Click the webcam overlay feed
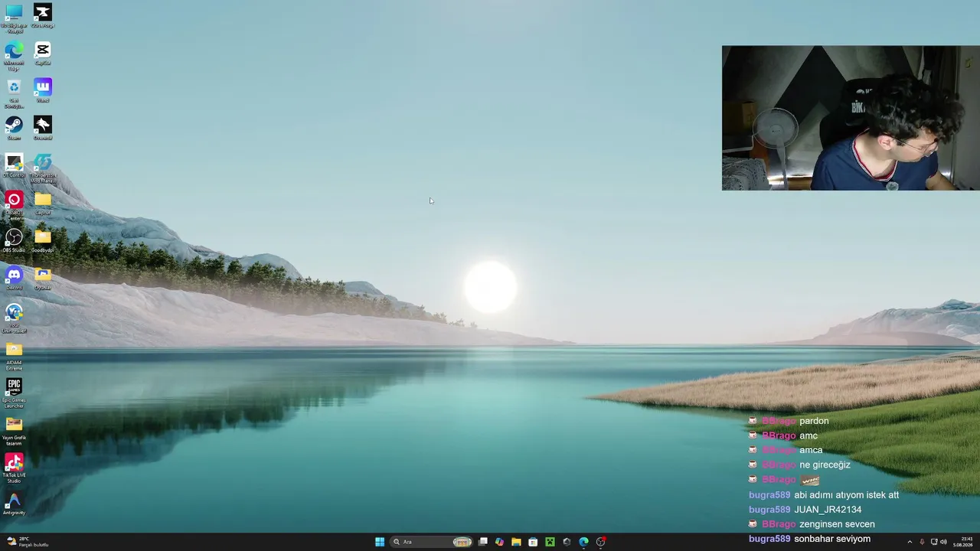Viewport: 980px width, 551px height. [851, 118]
